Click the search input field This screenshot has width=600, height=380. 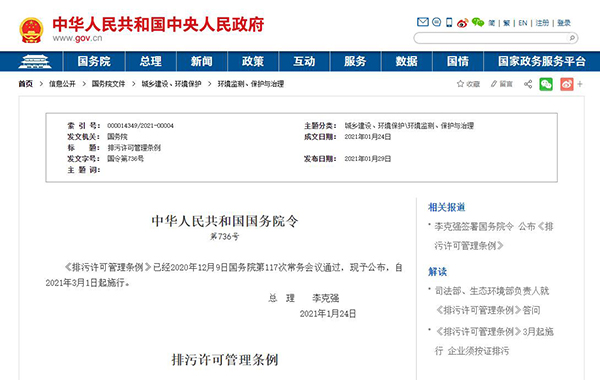[491, 38]
